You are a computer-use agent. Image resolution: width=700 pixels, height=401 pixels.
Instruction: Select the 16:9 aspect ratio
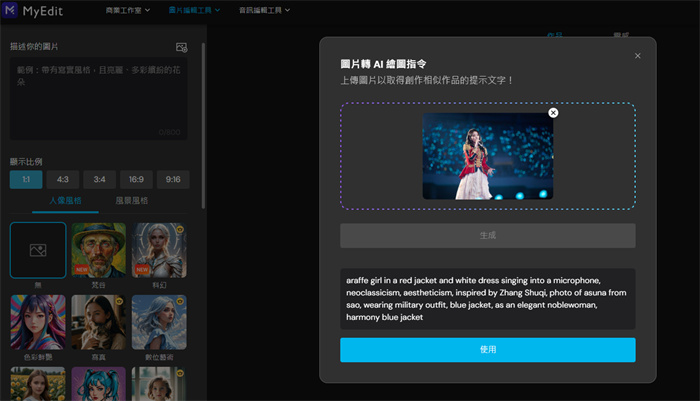136,180
